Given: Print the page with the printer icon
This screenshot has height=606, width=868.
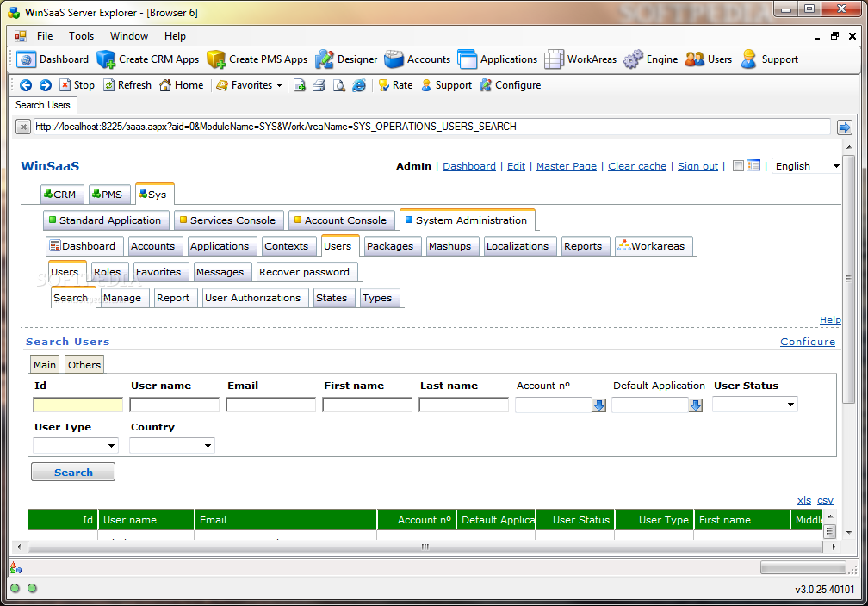Looking at the screenshot, I should coord(319,85).
